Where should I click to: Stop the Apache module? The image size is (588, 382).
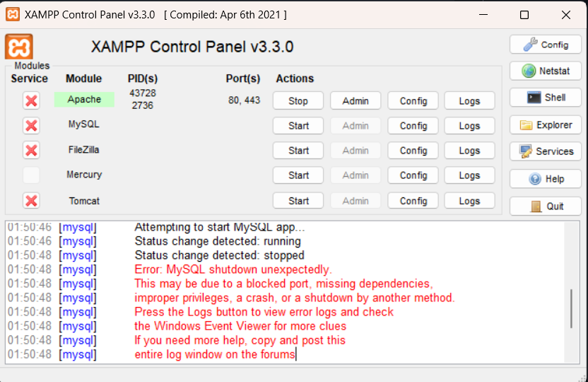[298, 100]
